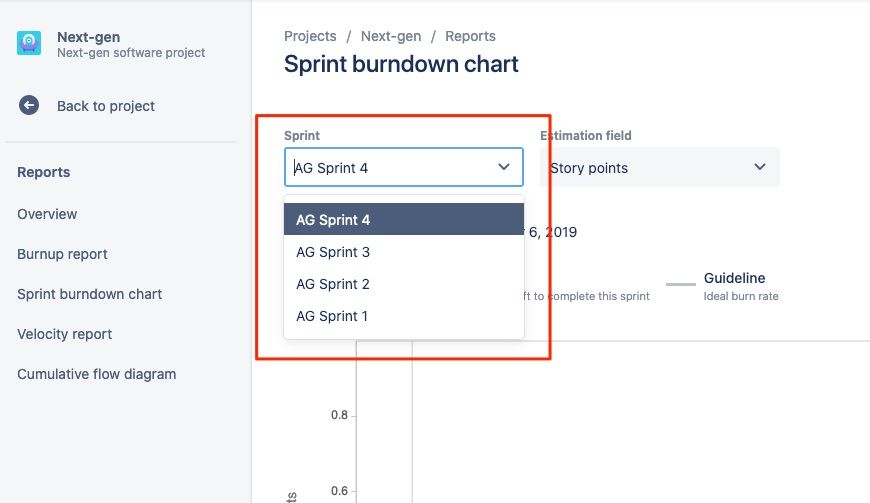Choose AG Sprint 3 from the list
The image size is (870, 503).
pos(404,252)
